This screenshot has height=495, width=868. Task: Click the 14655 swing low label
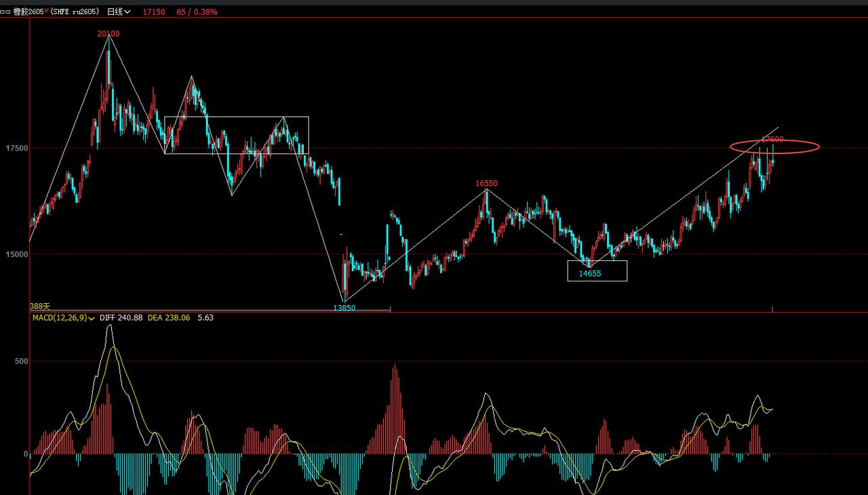click(590, 273)
